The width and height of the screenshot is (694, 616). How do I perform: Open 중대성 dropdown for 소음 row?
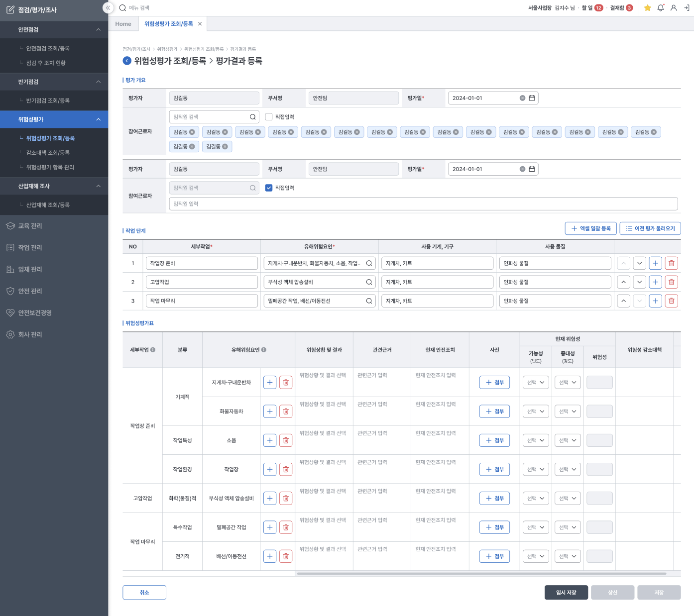(568, 440)
